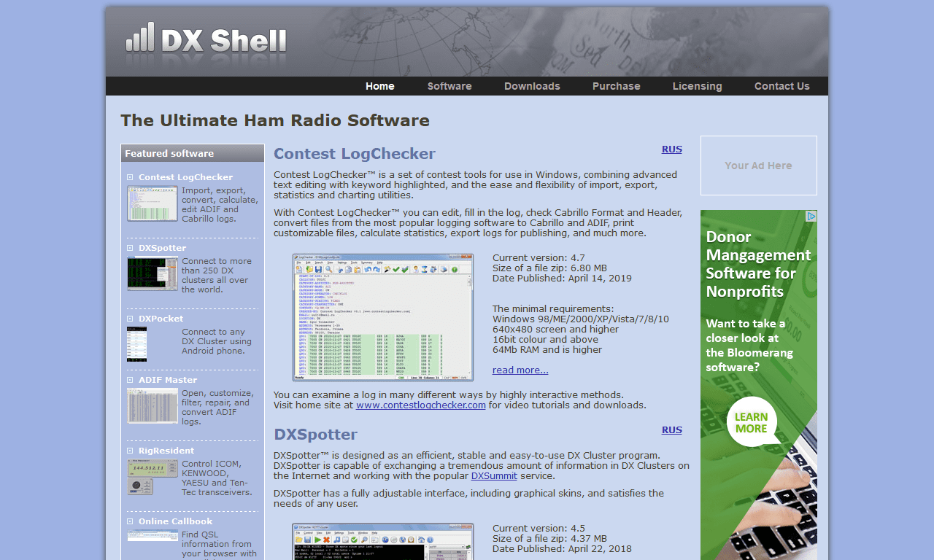Click the bullet icon beside Contest LogChecker
The height and width of the screenshot is (560, 934).
(x=130, y=177)
